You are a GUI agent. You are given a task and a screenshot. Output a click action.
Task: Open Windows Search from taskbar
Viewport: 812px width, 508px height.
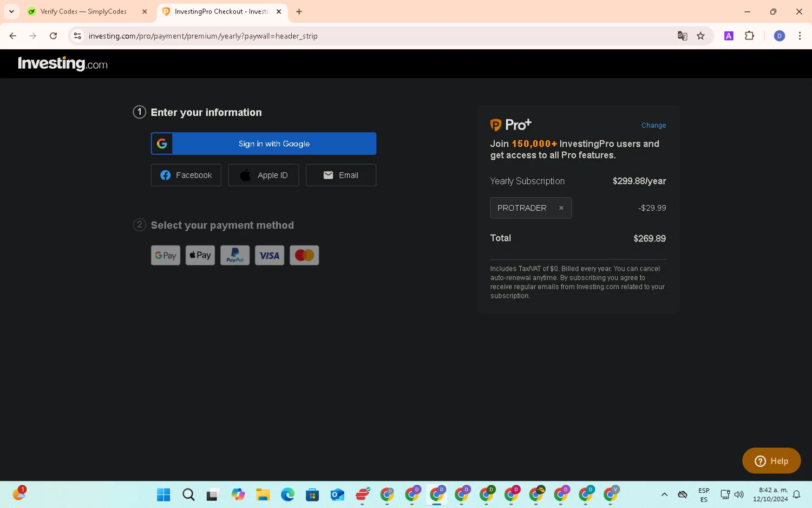[188, 494]
